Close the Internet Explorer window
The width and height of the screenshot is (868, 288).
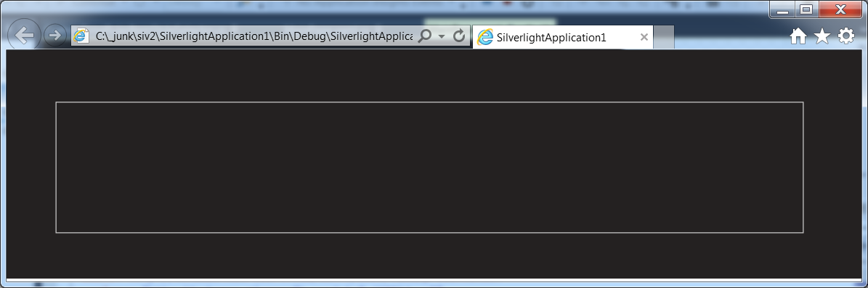coord(841,10)
